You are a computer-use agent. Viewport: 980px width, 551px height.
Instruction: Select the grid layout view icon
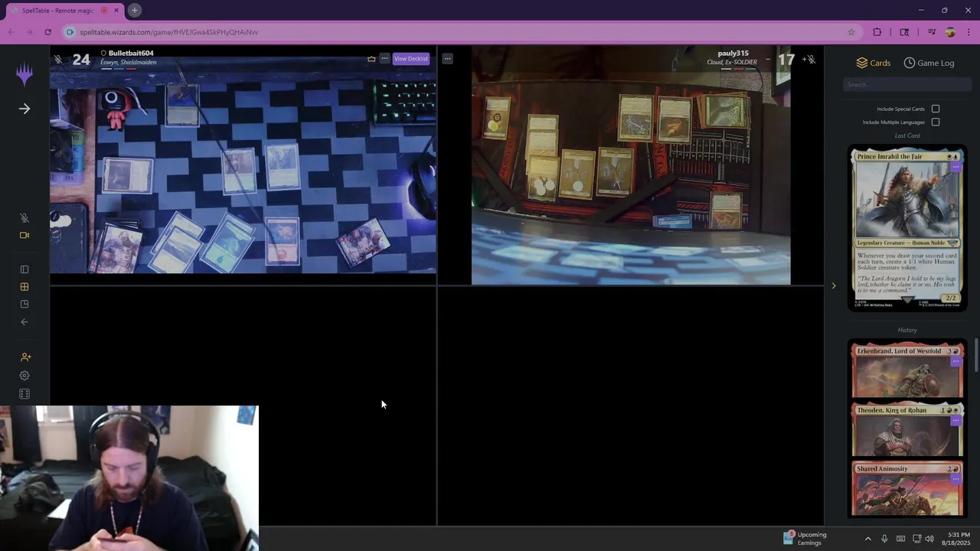point(24,287)
